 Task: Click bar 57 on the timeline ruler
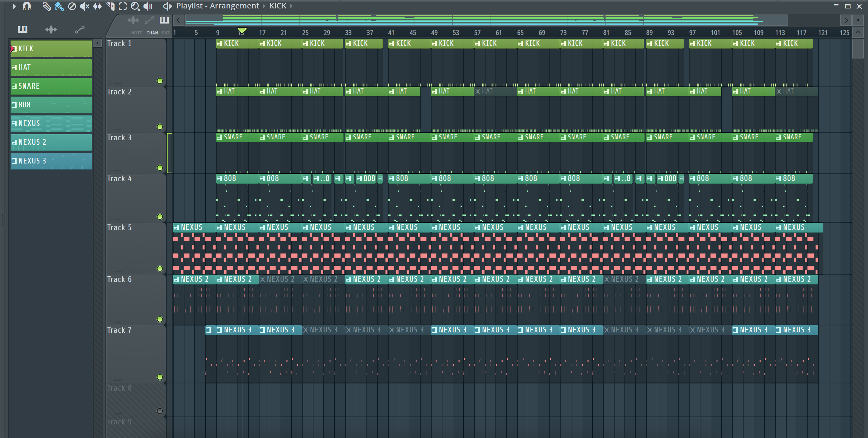[x=477, y=33]
